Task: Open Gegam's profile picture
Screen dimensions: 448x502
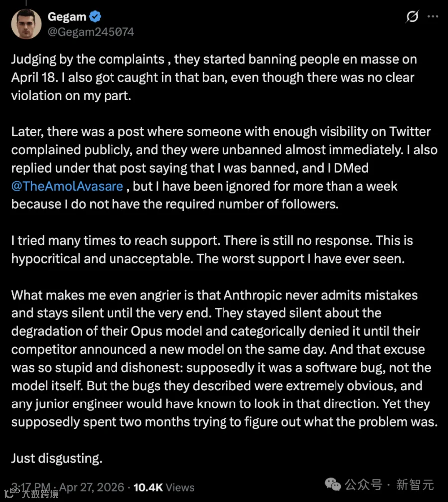Action: 26,24
